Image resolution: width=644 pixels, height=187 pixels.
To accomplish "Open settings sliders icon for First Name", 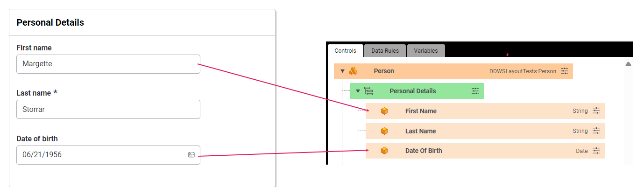I will tap(596, 111).
